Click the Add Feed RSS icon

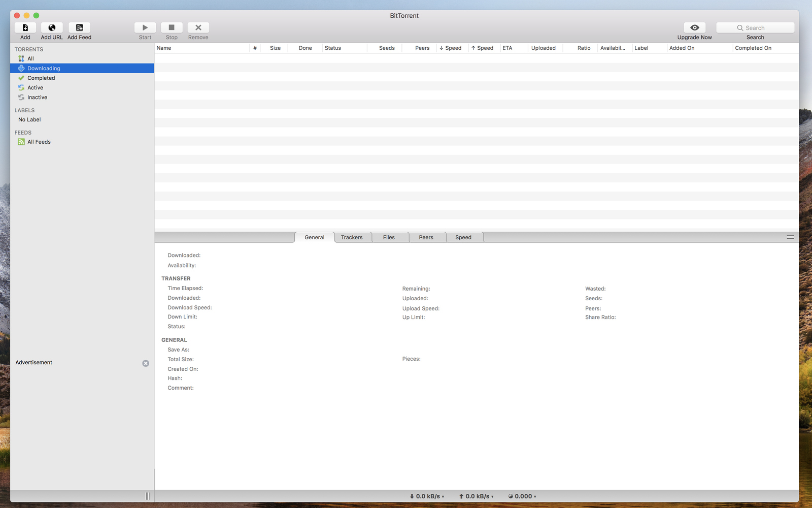pyautogui.click(x=80, y=27)
